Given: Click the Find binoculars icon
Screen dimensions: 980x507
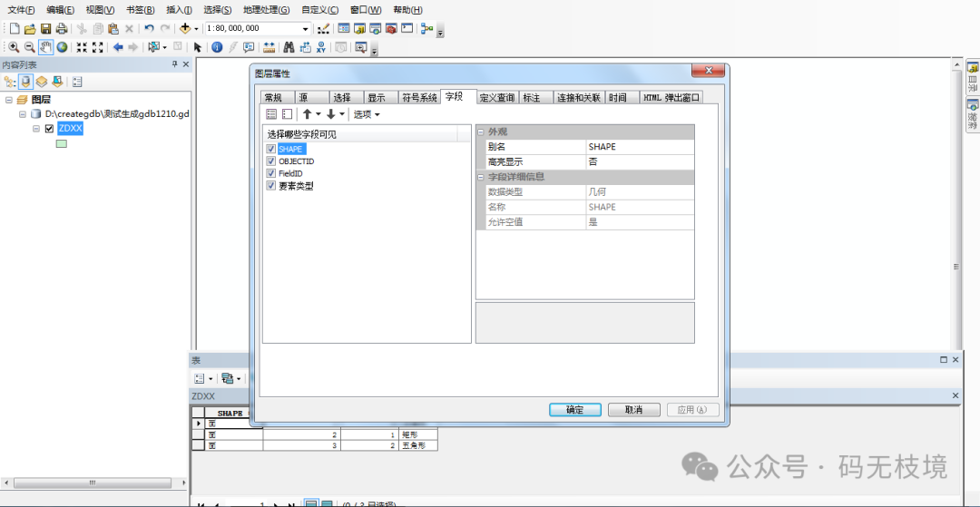Looking at the screenshot, I should click(x=289, y=47).
